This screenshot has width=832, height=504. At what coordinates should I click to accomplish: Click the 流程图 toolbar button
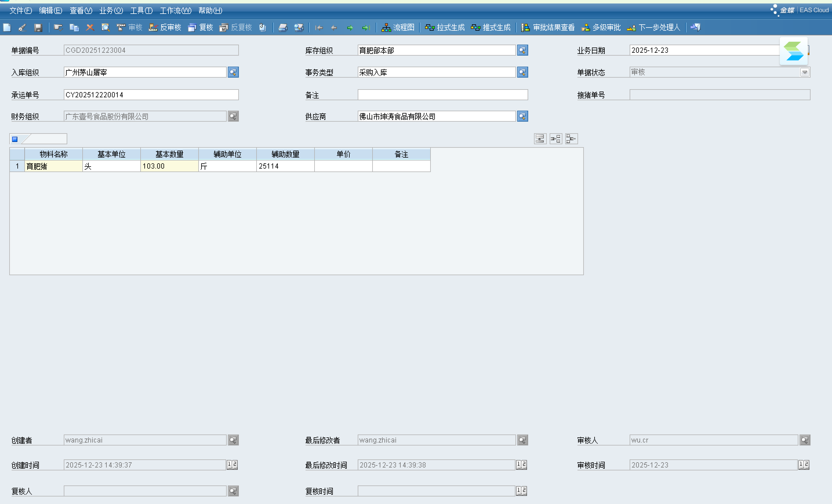pyautogui.click(x=398, y=27)
